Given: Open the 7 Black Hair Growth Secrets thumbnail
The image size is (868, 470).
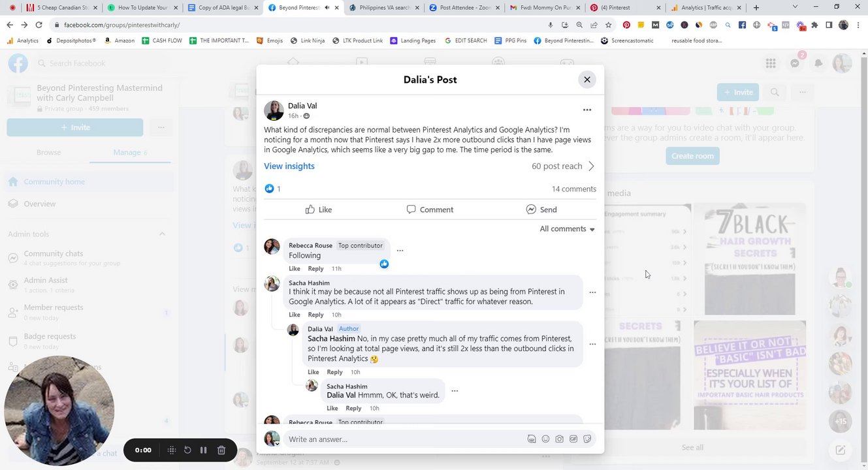Looking at the screenshot, I should 750,259.
